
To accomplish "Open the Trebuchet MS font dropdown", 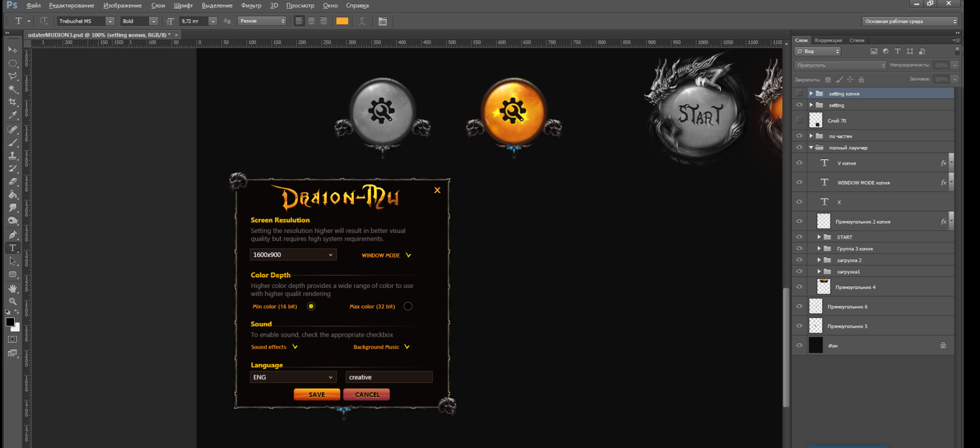I will 110,22.
